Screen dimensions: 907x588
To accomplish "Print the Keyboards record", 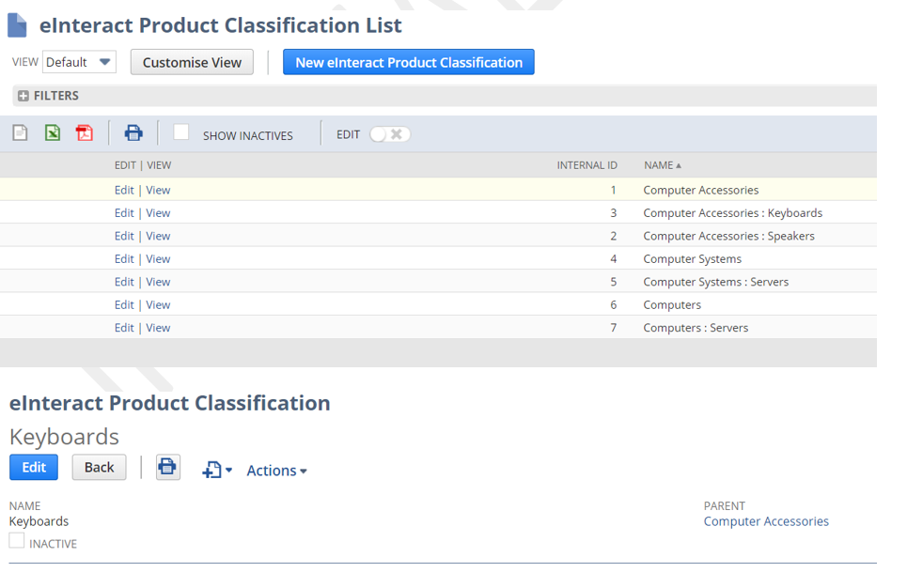I will [167, 467].
